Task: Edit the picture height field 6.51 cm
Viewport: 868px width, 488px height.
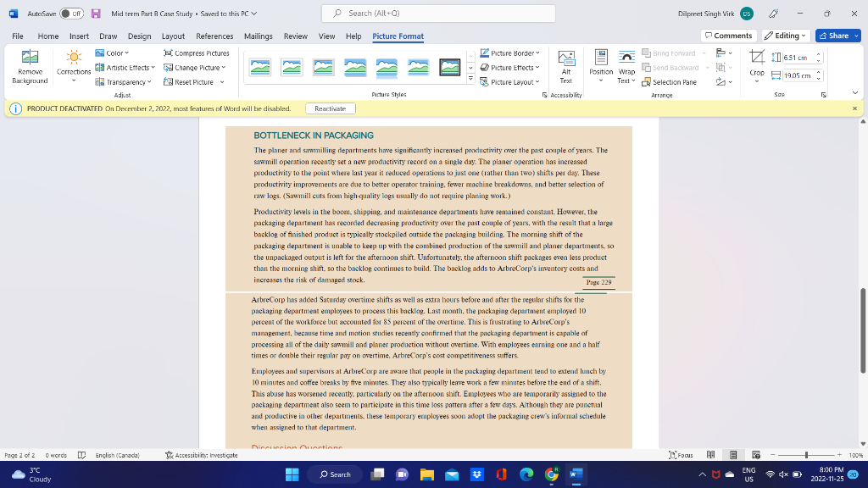Action: 798,58
